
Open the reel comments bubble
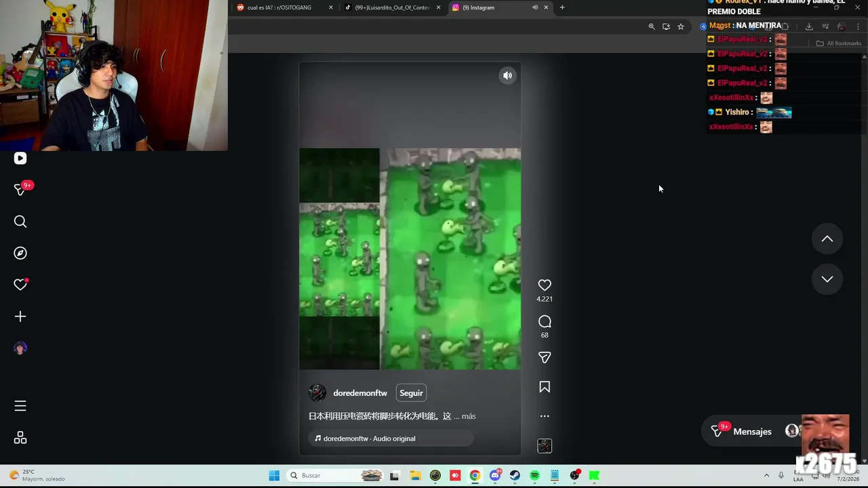pyautogui.click(x=545, y=321)
